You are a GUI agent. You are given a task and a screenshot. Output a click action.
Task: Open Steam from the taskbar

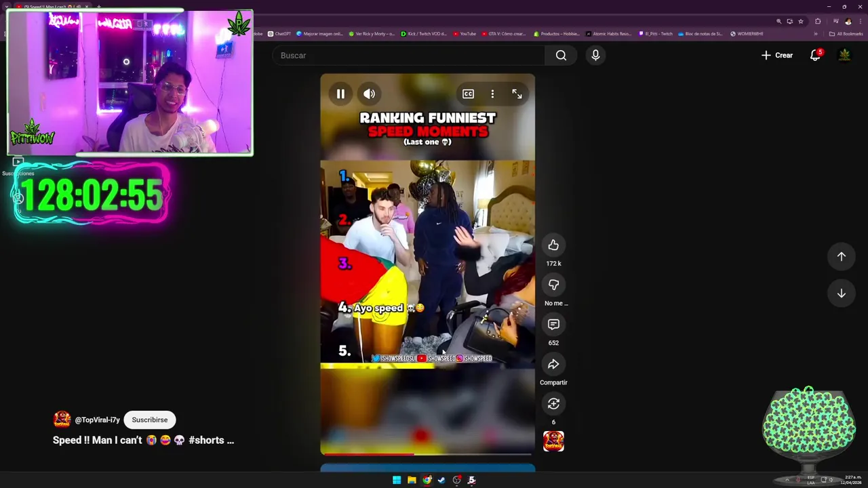[x=441, y=480]
